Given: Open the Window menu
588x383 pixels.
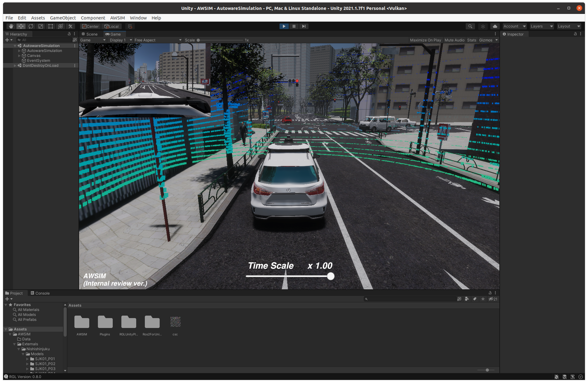Looking at the screenshot, I should (138, 18).
